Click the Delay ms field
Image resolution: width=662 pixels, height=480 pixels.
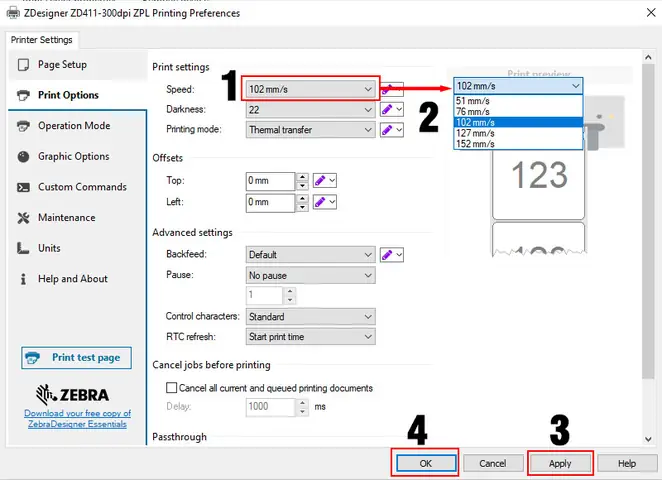(270, 407)
